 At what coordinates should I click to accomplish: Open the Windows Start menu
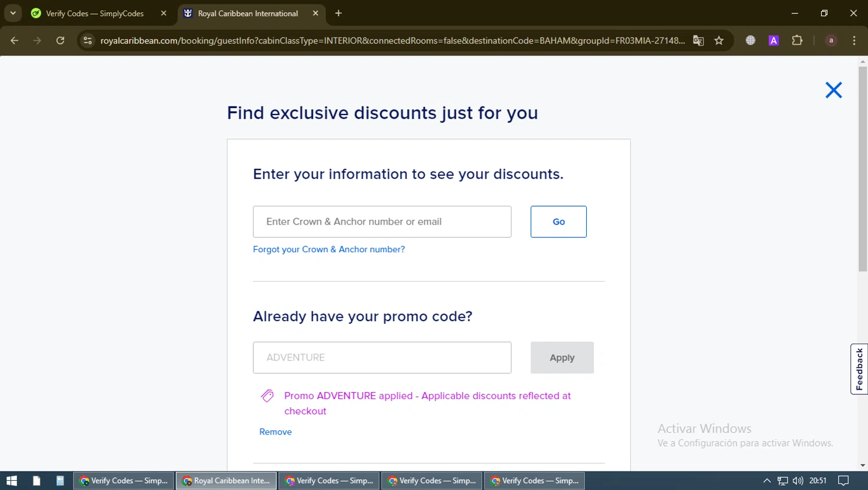12,481
